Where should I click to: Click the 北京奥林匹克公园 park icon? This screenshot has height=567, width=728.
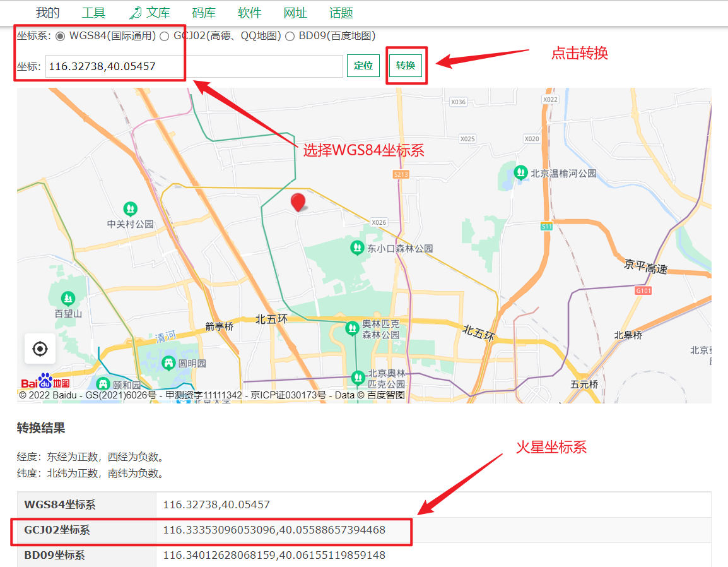358,378
